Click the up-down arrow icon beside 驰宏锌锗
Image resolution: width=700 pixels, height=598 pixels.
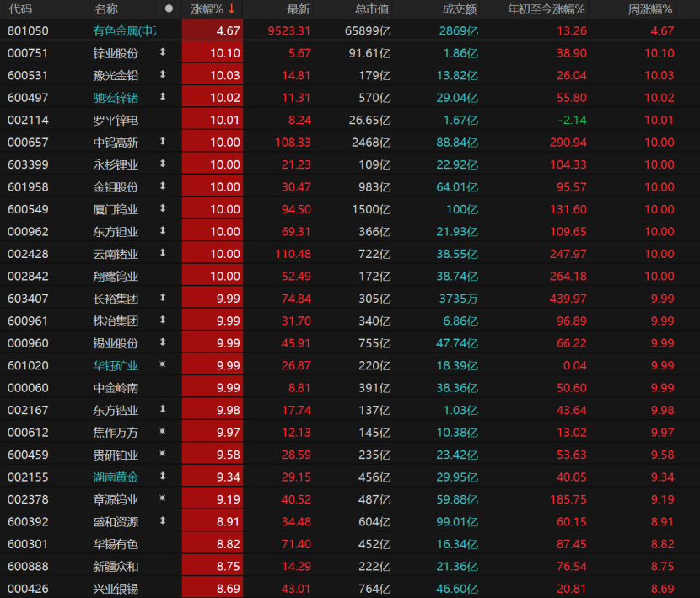pos(163,97)
